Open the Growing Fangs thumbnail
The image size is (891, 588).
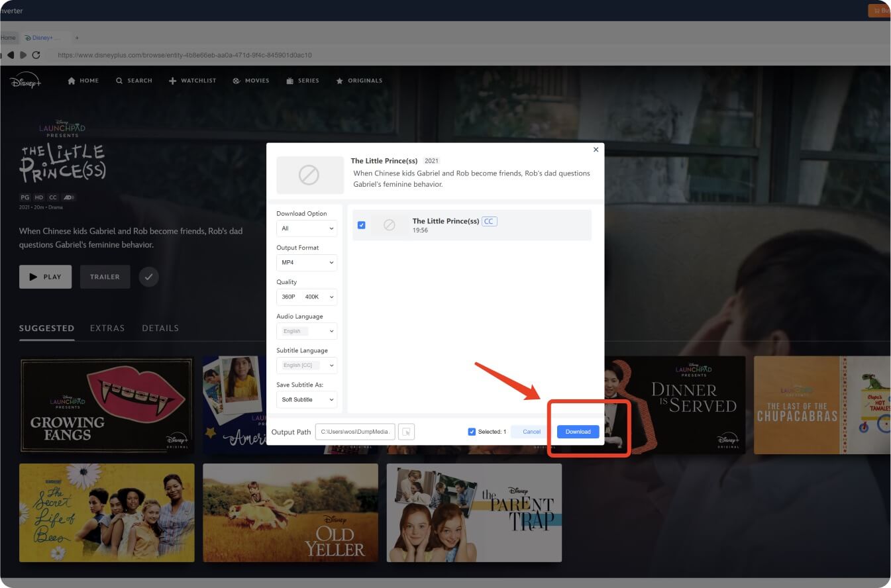[x=106, y=405]
